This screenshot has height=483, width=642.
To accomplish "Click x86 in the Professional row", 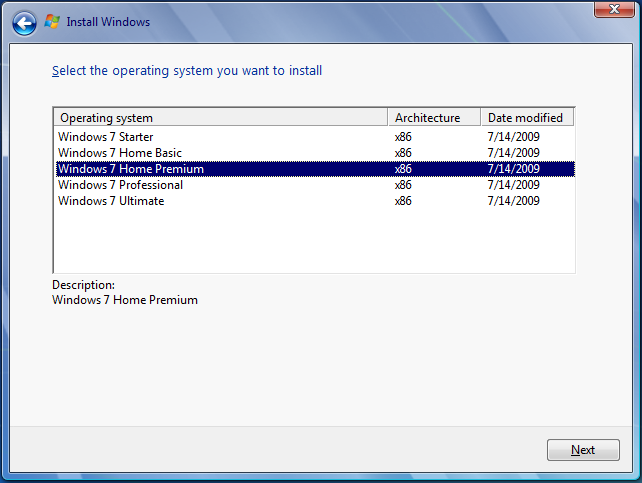I will [403, 185].
